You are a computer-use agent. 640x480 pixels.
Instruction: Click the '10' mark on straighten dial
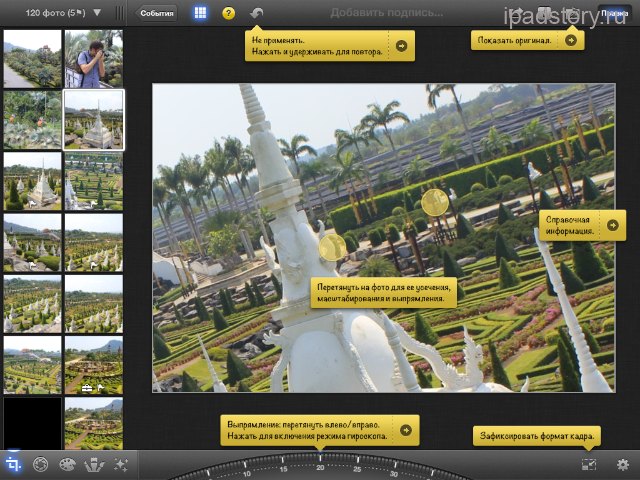tap(247, 473)
